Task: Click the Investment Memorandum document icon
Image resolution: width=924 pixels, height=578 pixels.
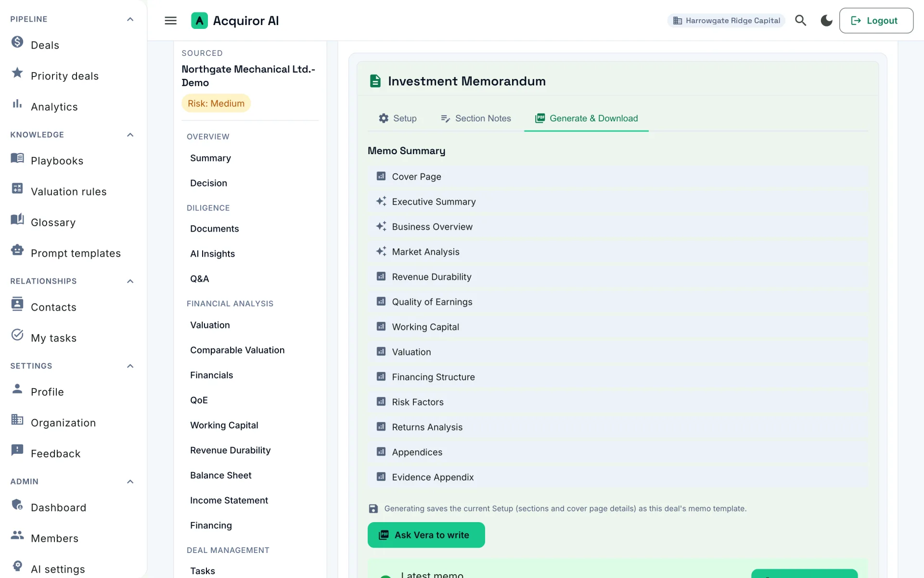Action: [x=375, y=81]
